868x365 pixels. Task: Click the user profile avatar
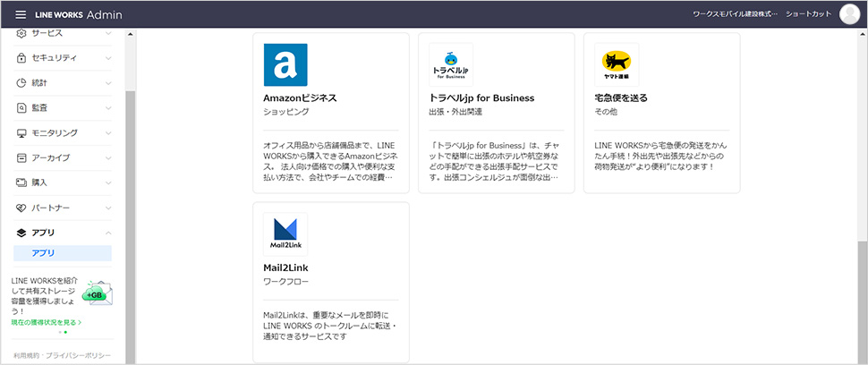click(x=850, y=14)
